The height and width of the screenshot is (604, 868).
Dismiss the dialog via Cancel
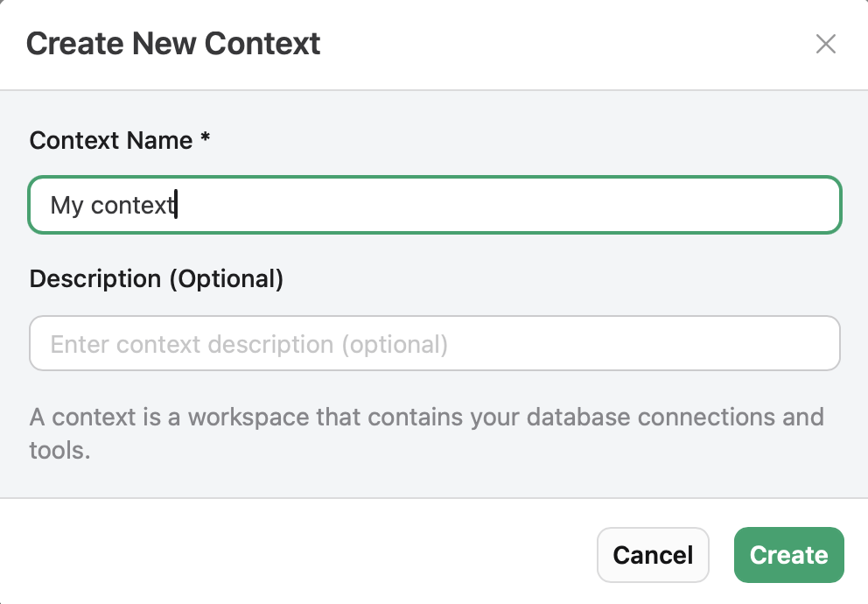pyautogui.click(x=653, y=555)
